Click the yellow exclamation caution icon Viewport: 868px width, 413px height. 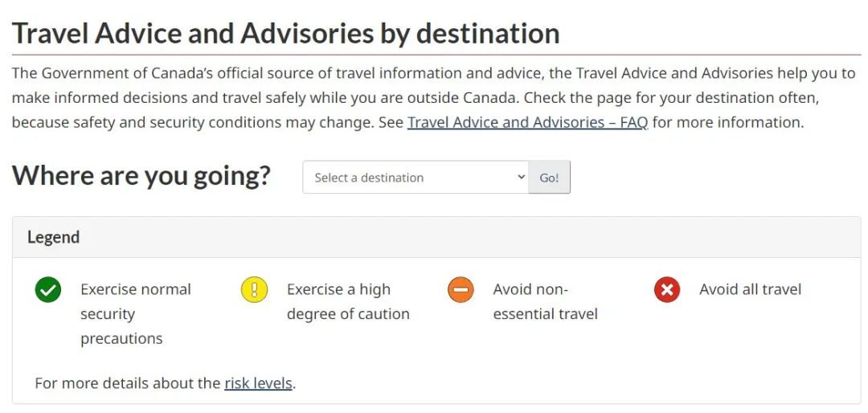click(254, 289)
